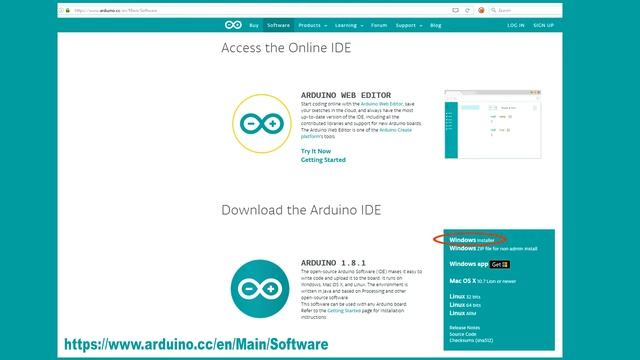
Task: Click the Windows app link text
Action: [469, 264]
